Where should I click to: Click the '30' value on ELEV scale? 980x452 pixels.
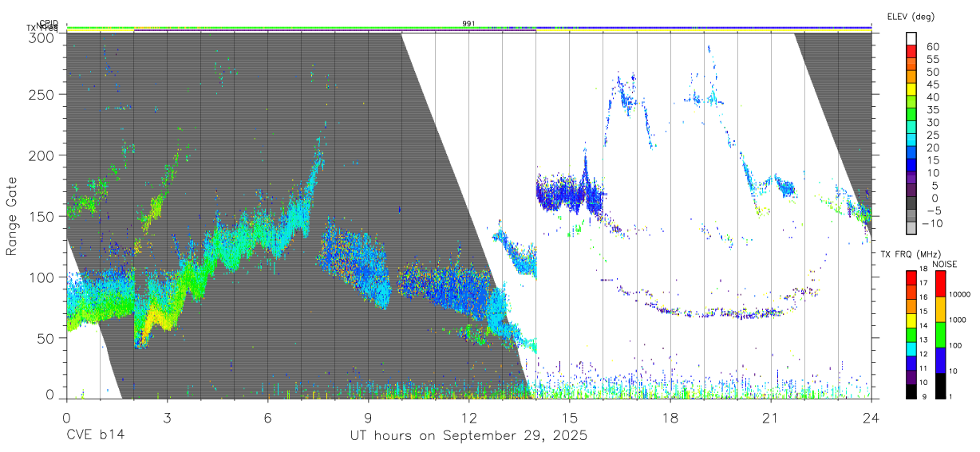932,123
